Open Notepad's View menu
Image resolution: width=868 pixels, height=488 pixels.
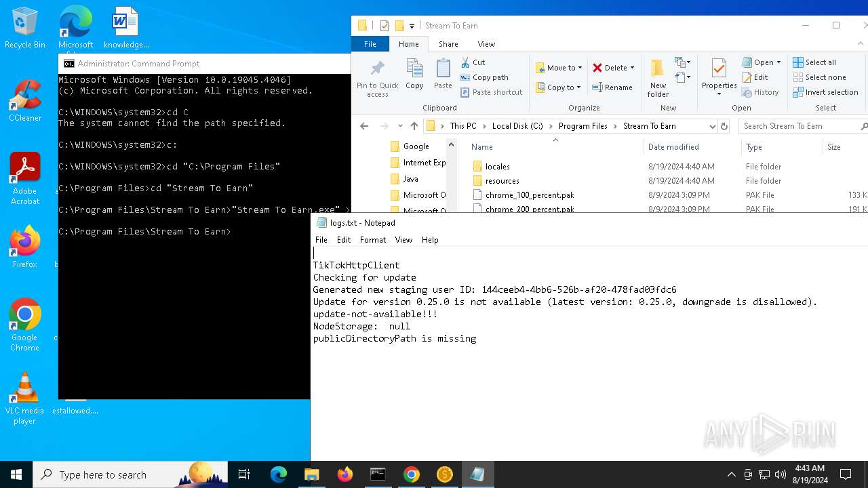403,240
